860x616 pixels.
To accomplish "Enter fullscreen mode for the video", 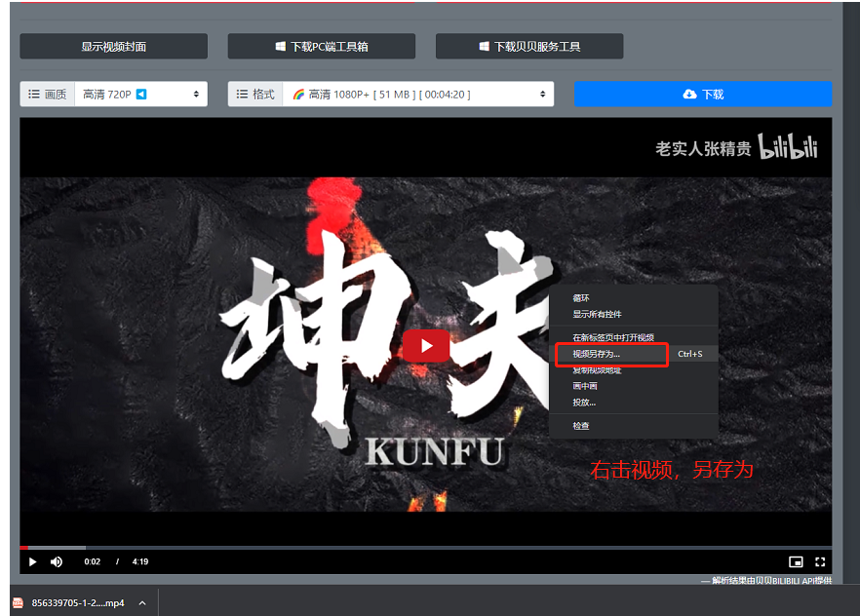I will click(x=820, y=561).
